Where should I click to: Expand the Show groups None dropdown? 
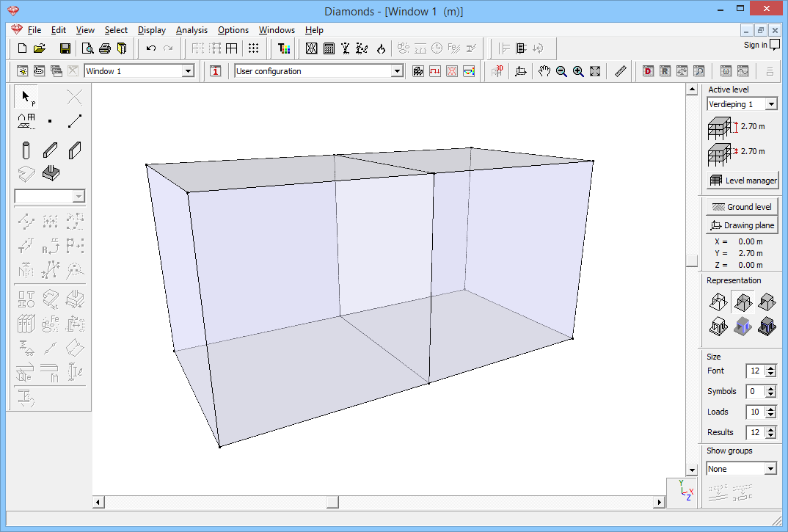pyautogui.click(x=770, y=469)
